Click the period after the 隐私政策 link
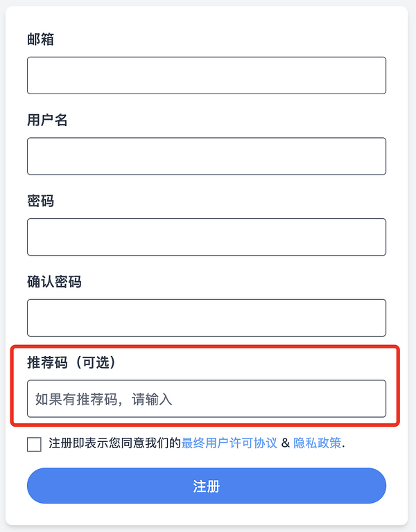The width and height of the screenshot is (416, 532). [x=344, y=444]
